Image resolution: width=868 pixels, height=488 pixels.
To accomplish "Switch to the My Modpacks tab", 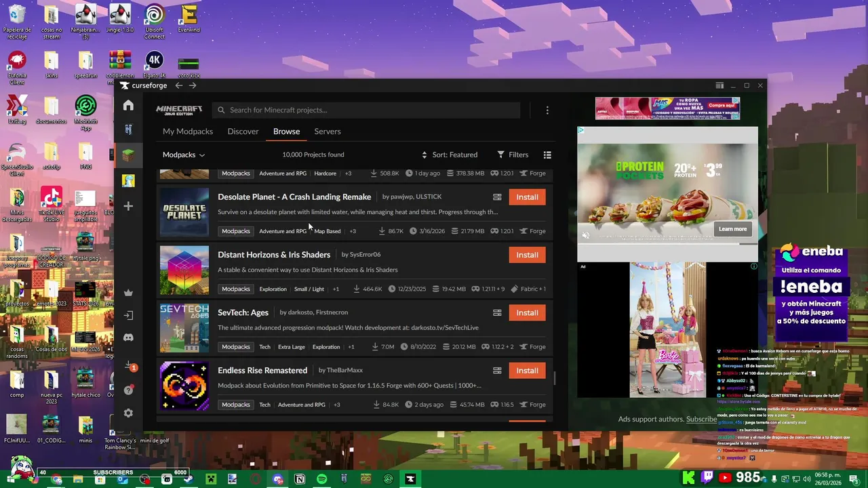I will point(188,131).
